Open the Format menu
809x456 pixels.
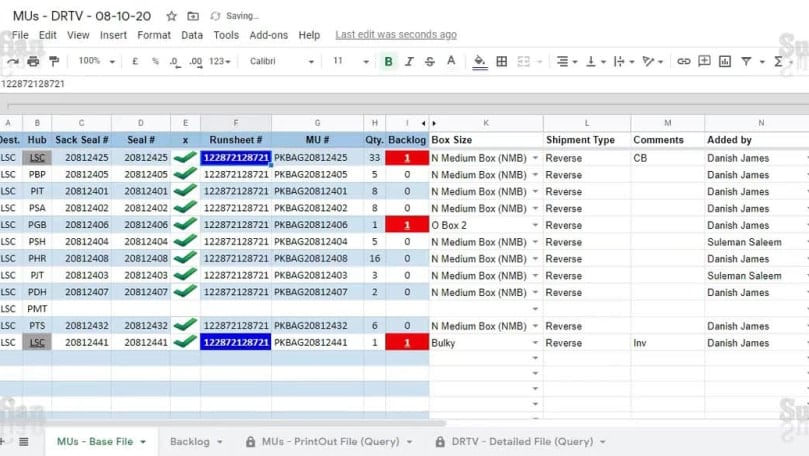click(154, 35)
